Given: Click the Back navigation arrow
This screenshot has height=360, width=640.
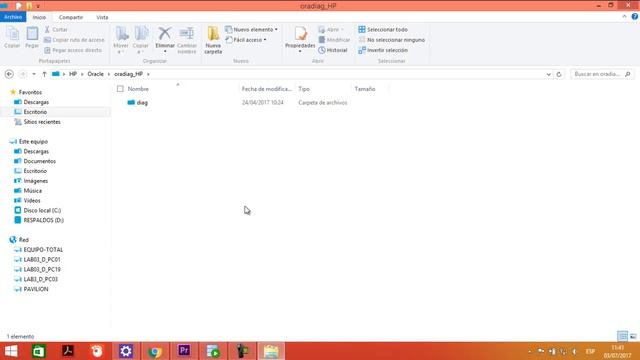Looking at the screenshot, I should (9, 74).
